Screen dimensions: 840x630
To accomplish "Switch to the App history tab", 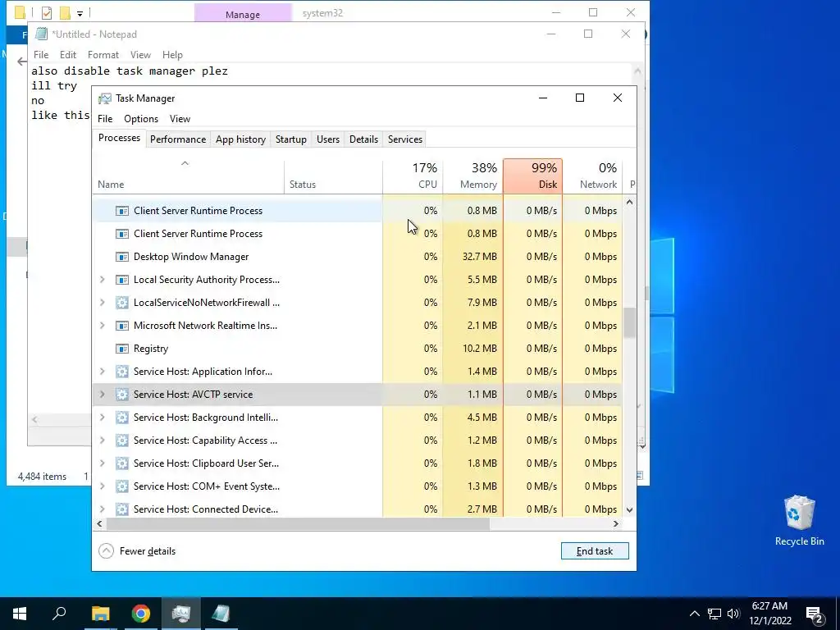I will tap(240, 139).
